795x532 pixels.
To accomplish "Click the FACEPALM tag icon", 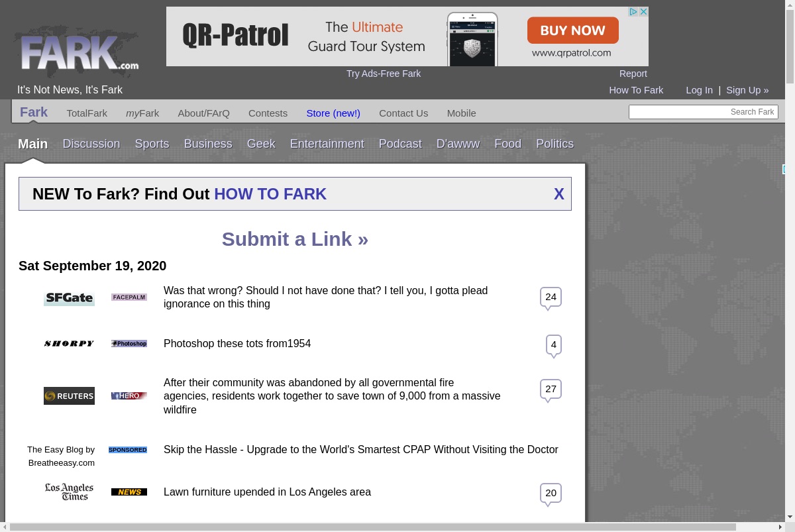I will [129, 297].
